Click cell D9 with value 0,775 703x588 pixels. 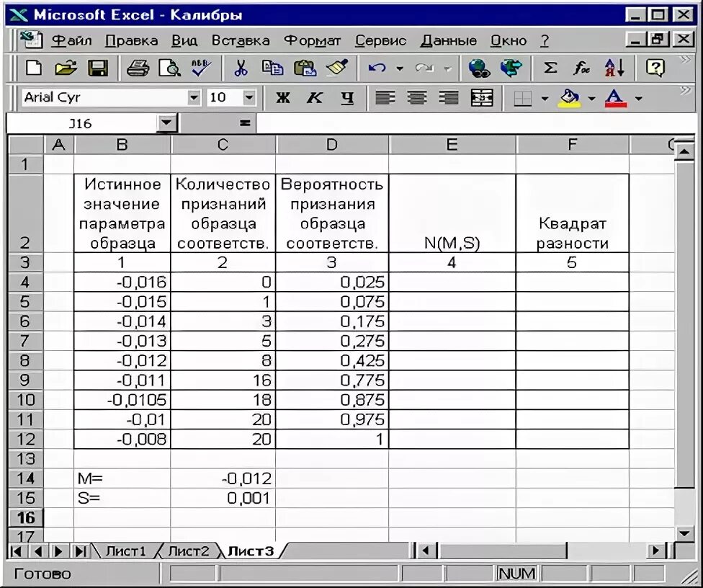pyautogui.click(x=332, y=380)
